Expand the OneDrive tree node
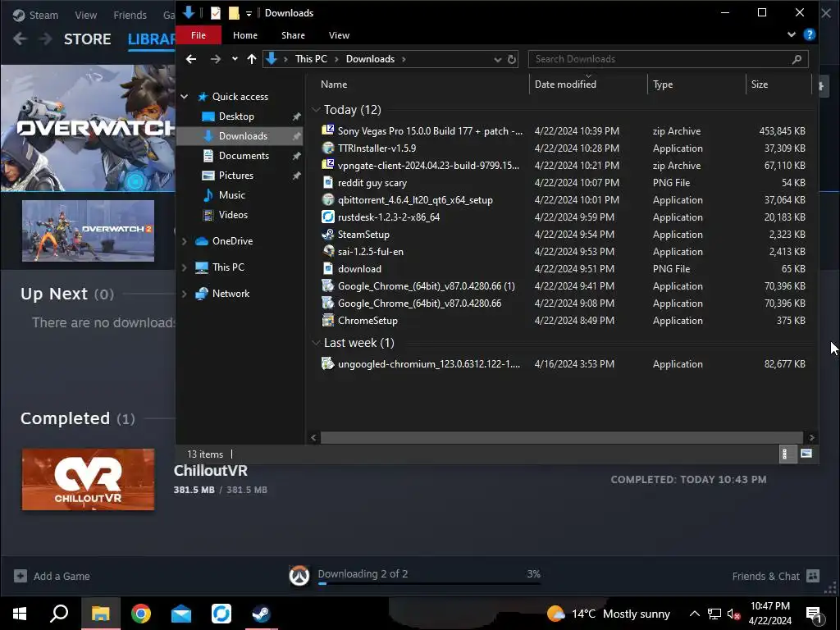 [185, 241]
